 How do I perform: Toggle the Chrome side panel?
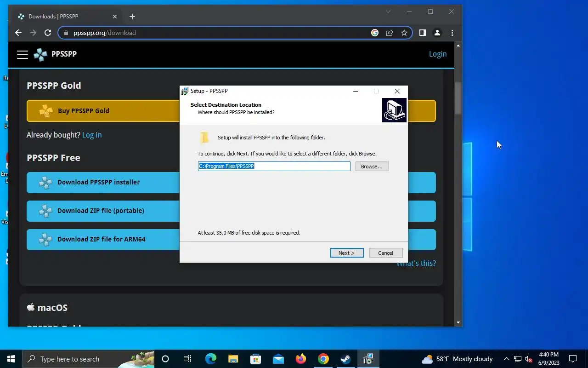tap(423, 33)
